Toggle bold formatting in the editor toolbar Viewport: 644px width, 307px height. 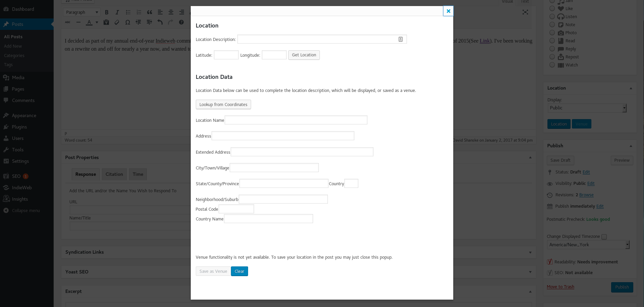coord(107,12)
